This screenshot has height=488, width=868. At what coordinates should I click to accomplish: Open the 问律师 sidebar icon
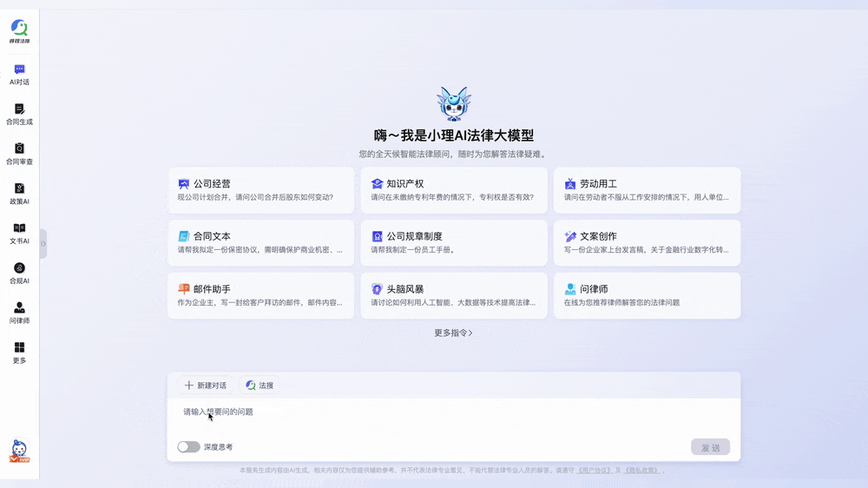19,313
